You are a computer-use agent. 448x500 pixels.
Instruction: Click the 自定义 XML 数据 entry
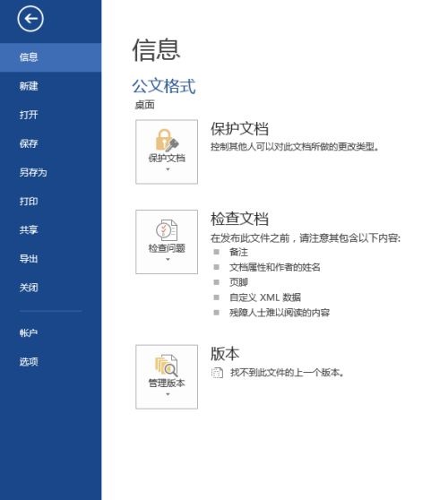265,297
